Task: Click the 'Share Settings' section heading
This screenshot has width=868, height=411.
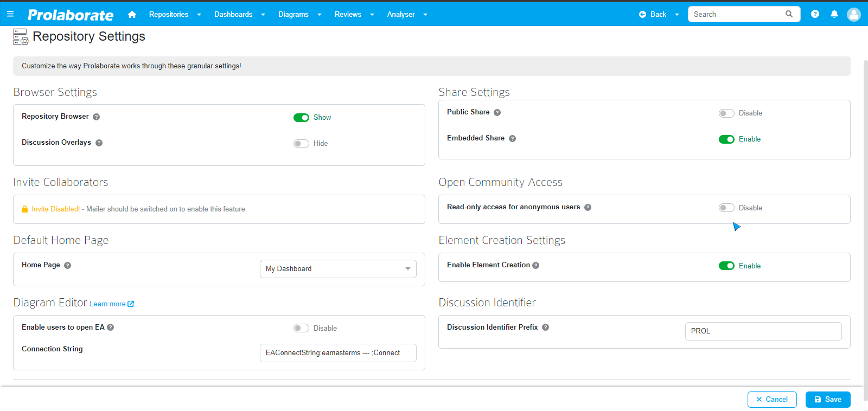Action: tap(474, 92)
